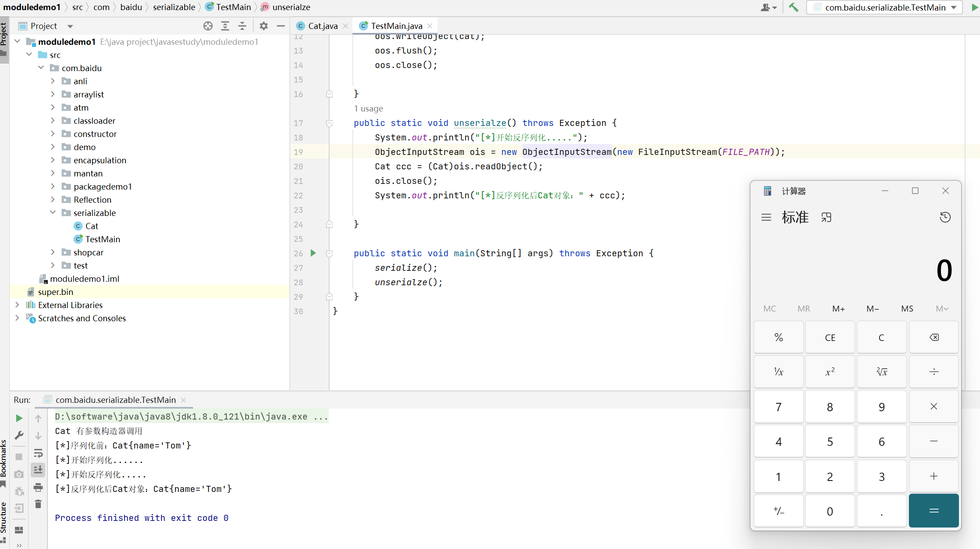The height and width of the screenshot is (549, 980).
Task: Click the plus/minus sign key
Action: (x=779, y=511)
